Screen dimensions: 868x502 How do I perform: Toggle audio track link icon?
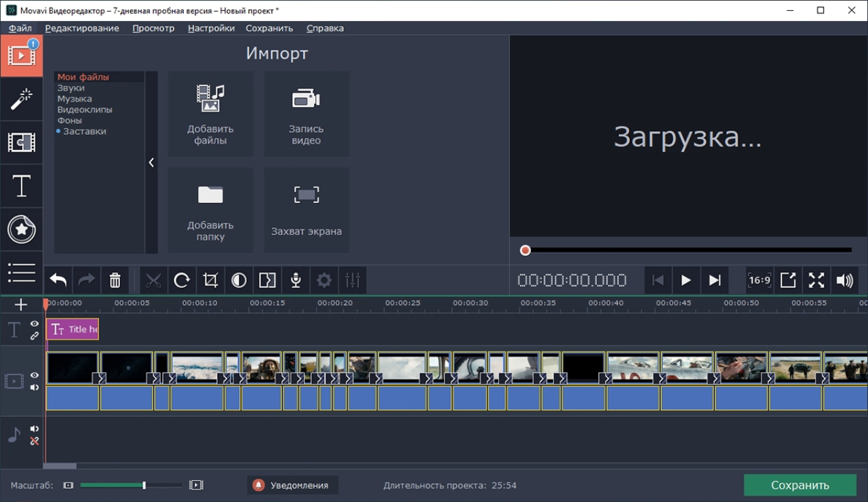point(35,441)
